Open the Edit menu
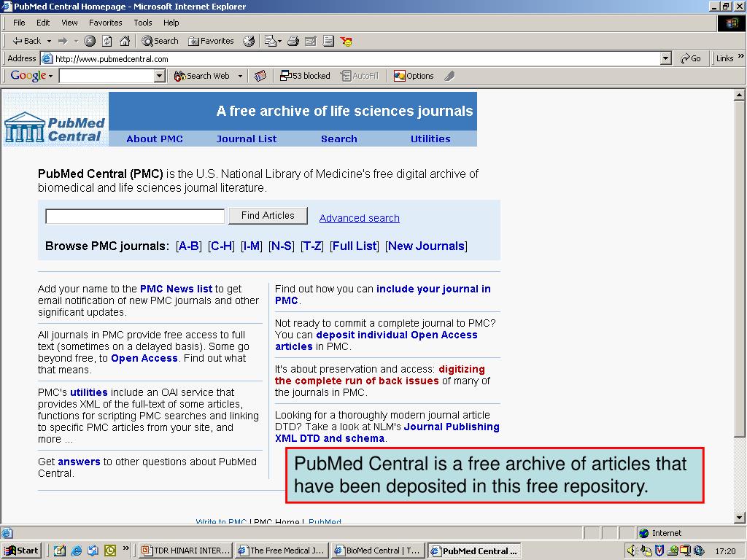This screenshot has height=560, width=747. (43, 23)
